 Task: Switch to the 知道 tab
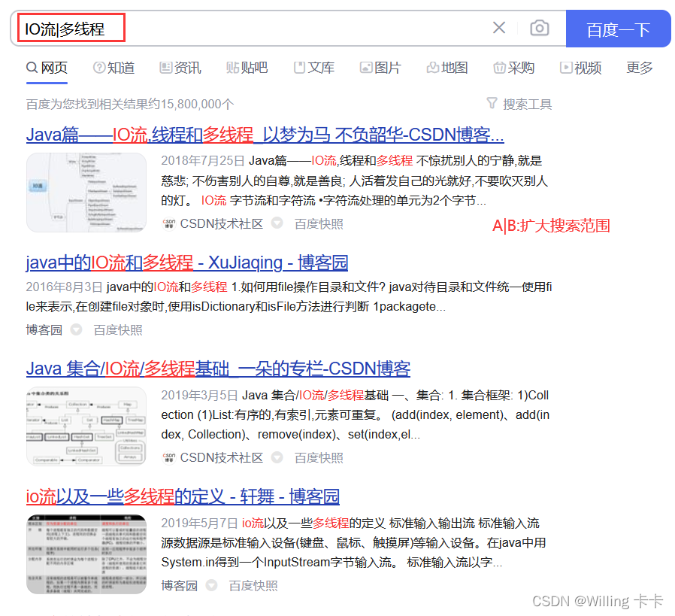[114, 68]
